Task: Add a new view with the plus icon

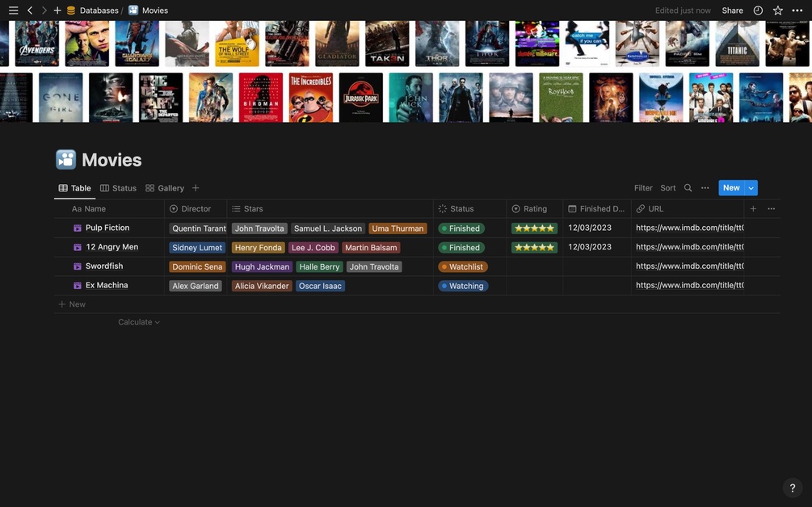Action: pos(196,188)
